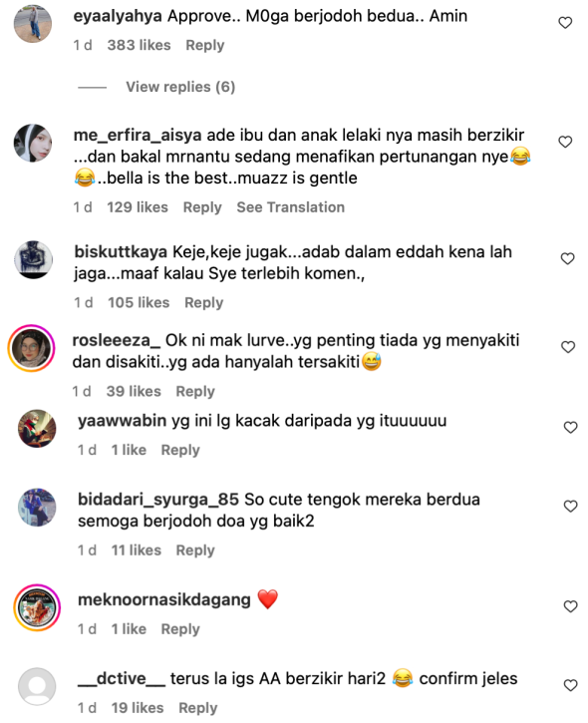The height and width of the screenshot is (723, 588).
Task: Open __dctive__ default avatar profile
Action: (x=37, y=686)
